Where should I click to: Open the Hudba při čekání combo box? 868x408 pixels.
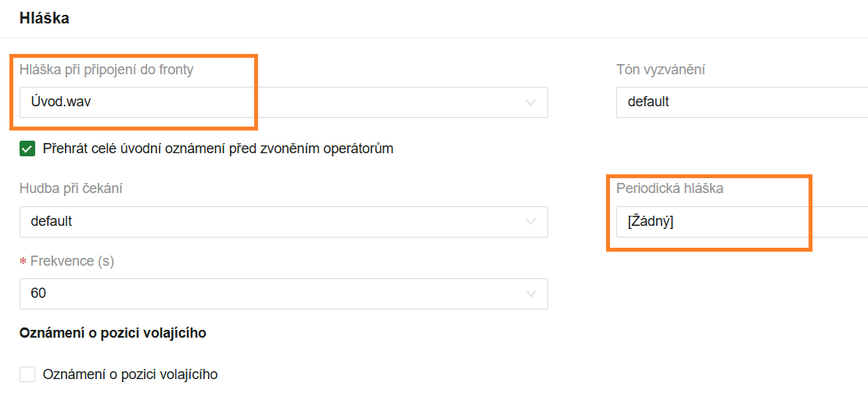(274, 222)
